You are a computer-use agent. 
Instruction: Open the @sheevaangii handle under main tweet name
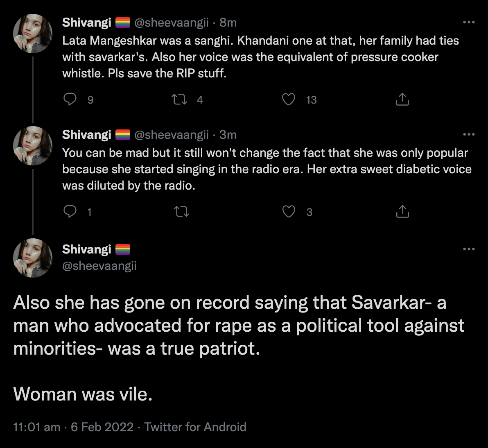[x=99, y=266]
